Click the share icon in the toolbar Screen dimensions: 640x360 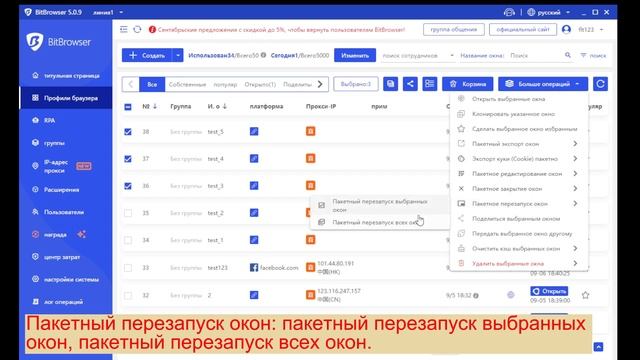tap(410, 84)
